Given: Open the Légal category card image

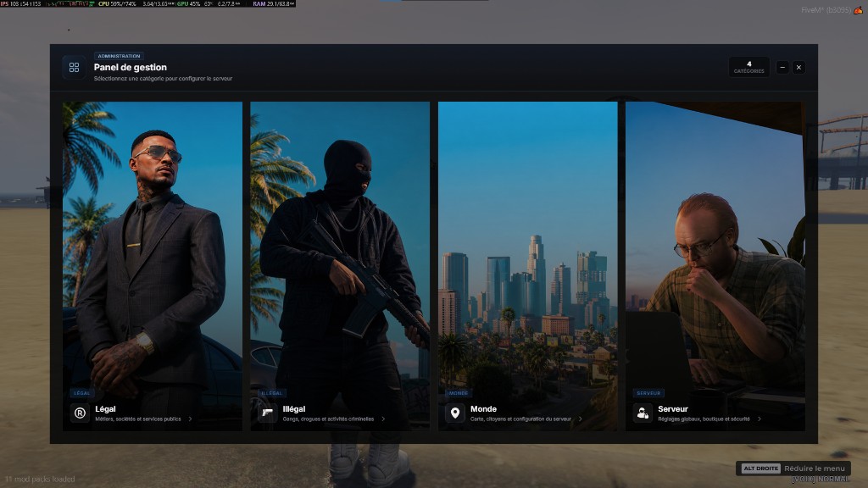Looking at the screenshot, I should tap(153, 265).
